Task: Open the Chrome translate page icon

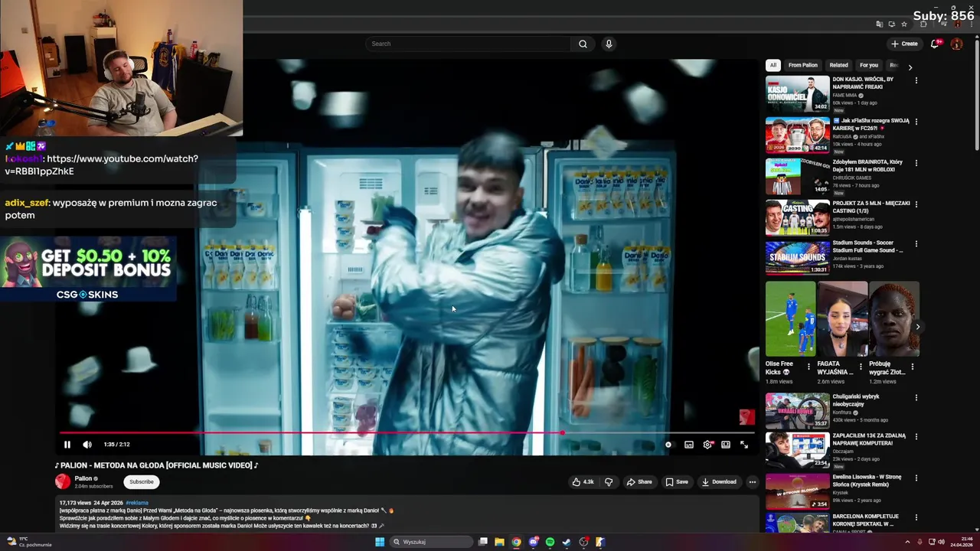Action: [x=880, y=24]
